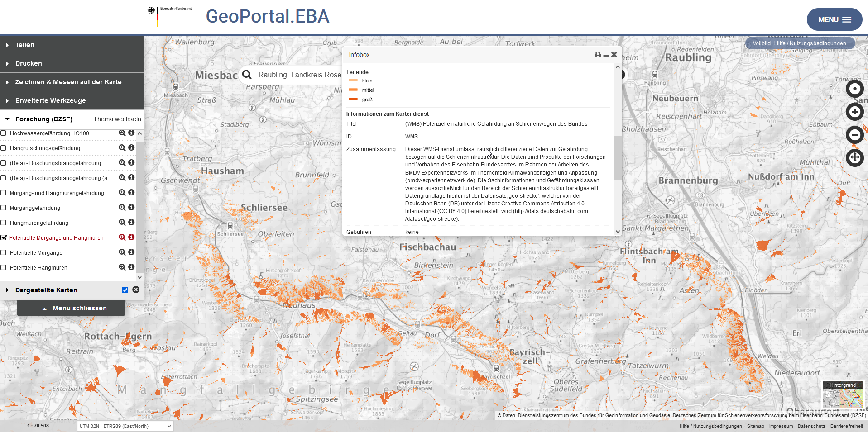Zoom to the Hangrutschungsgefährdung layer extent
This screenshot has height=432, width=868.
pyautogui.click(x=122, y=148)
